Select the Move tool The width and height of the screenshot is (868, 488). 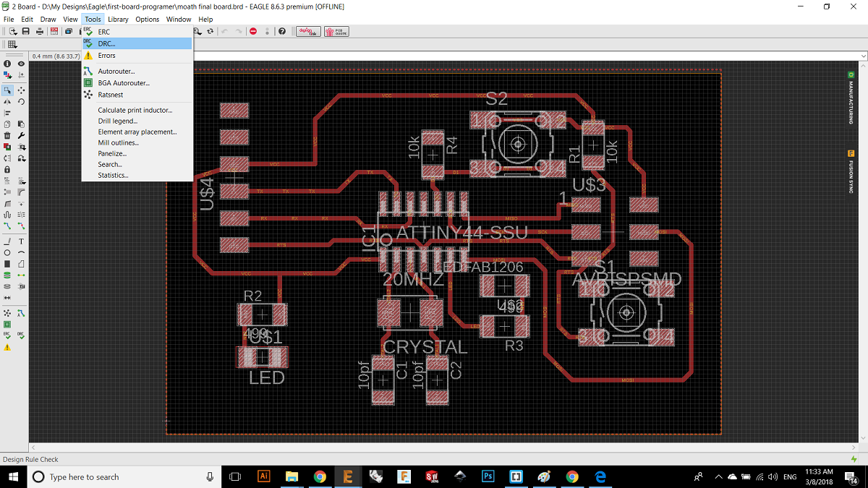click(21, 90)
